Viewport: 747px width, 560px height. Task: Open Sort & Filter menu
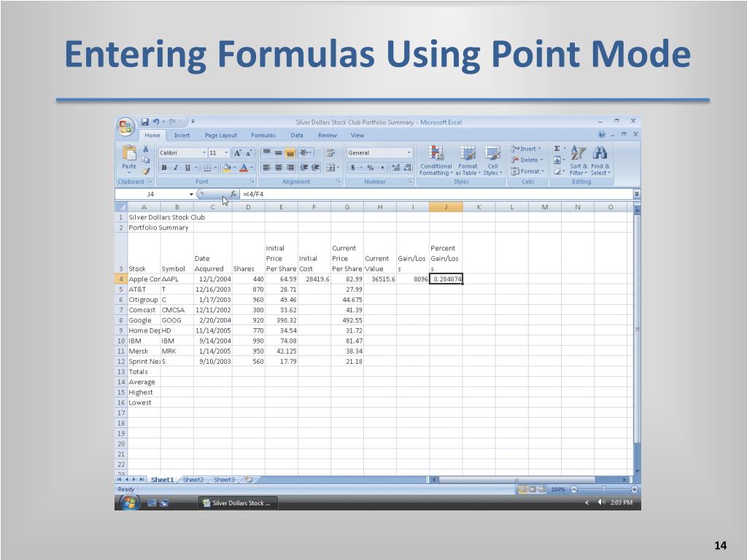tap(578, 161)
